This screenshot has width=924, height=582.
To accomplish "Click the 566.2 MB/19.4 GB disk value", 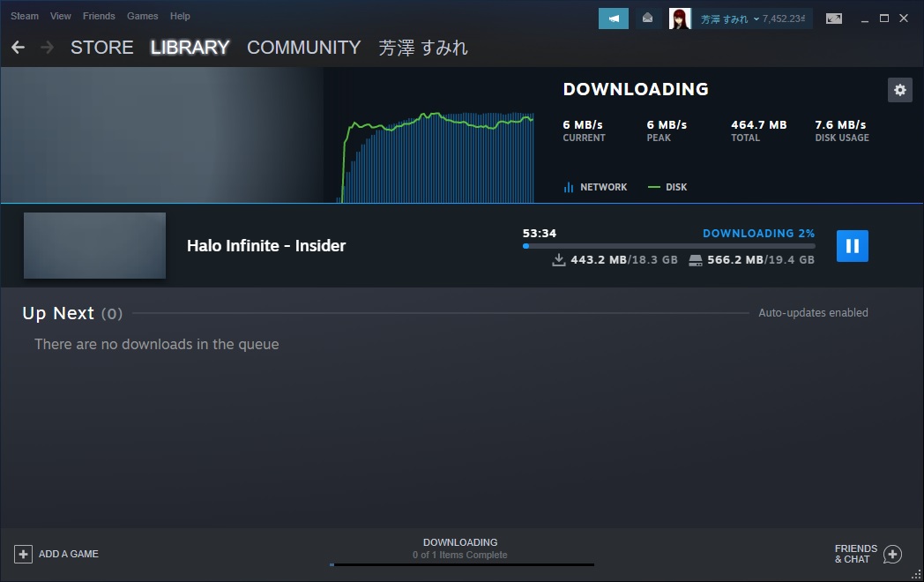I will 761,259.
